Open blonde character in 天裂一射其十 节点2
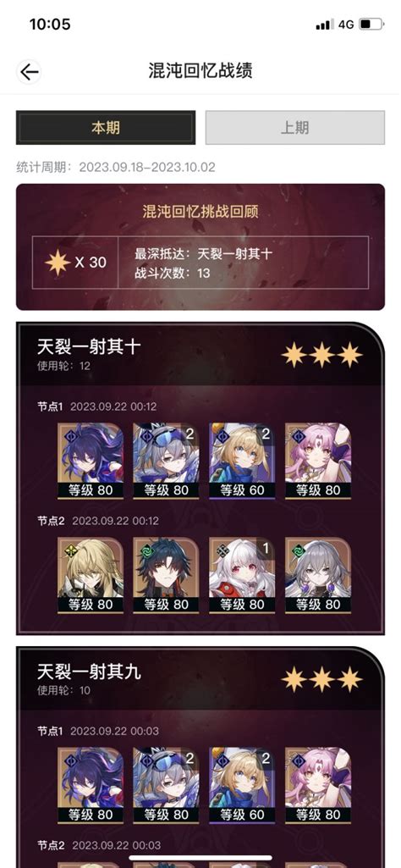Viewport: 401px width, 868px height. click(x=91, y=576)
